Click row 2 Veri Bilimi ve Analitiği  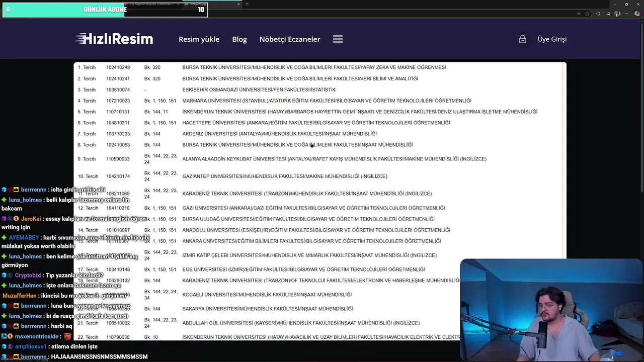click(300, 78)
